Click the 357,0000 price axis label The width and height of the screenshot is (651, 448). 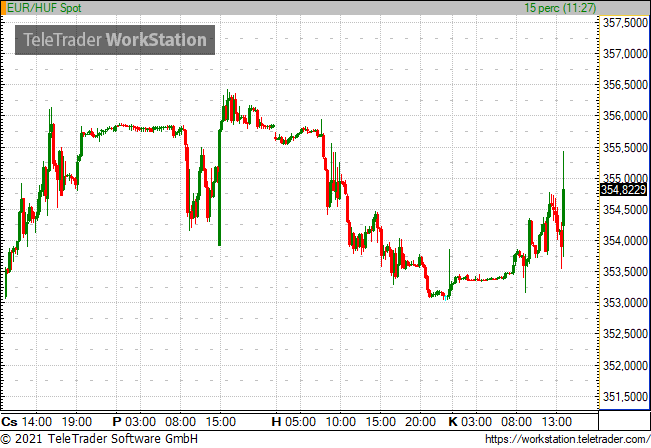(625, 54)
